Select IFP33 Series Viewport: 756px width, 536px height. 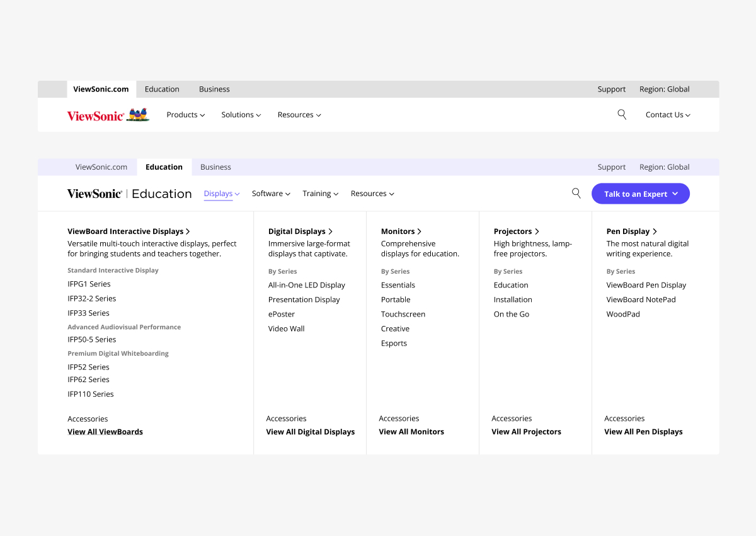[x=88, y=313]
